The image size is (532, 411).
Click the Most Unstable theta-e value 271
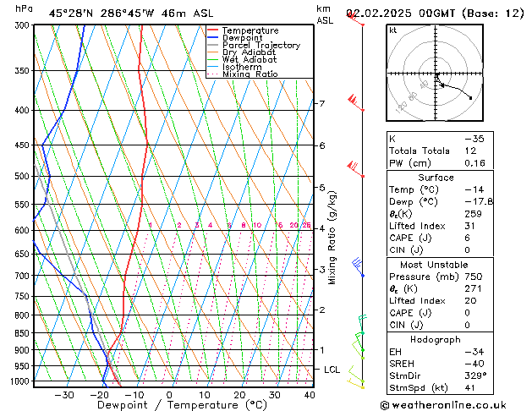474,289
